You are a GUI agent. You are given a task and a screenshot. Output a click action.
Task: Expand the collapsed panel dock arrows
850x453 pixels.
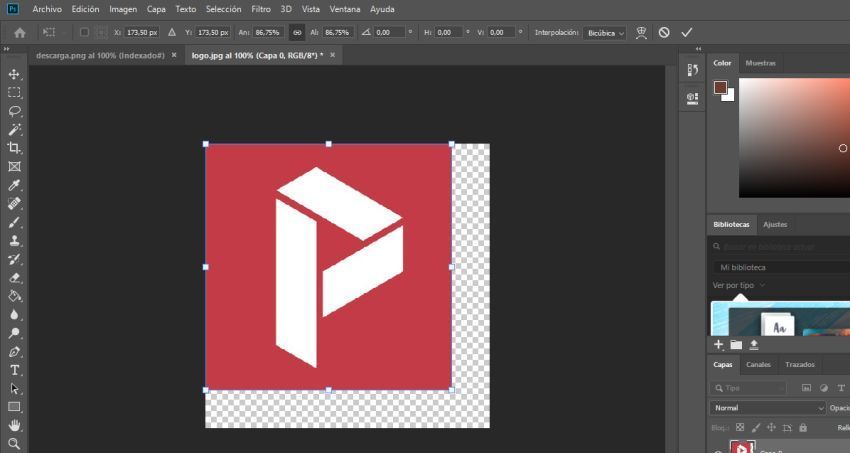point(698,49)
